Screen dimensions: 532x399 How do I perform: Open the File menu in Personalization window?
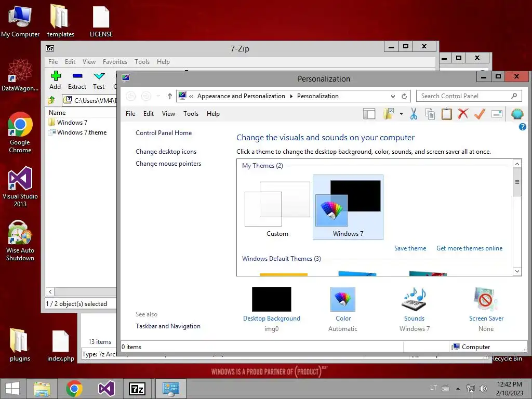click(130, 114)
